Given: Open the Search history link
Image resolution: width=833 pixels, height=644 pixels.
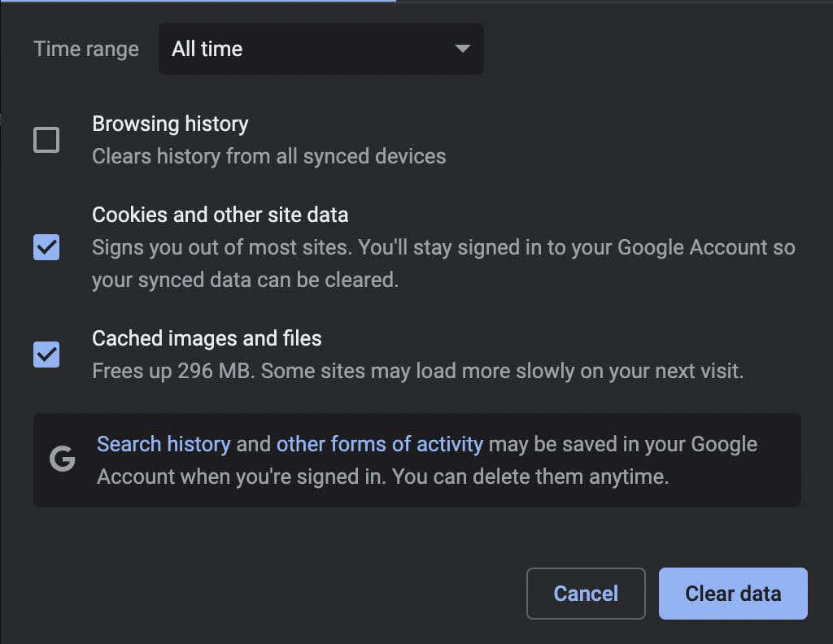Looking at the screenshot, I should pyautogui.click(x=164, y=444).
